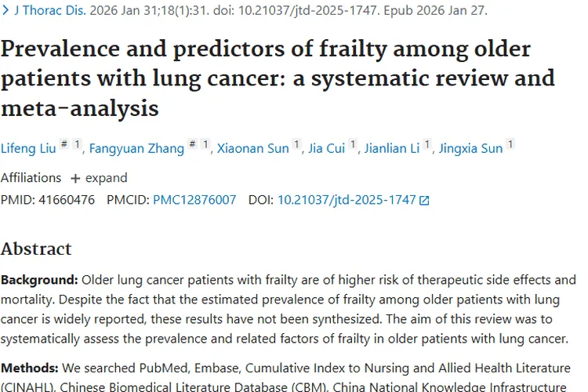Open the PMC12876007 full-text link
This screenshot has height=392, width=588.
[x=194, y=200]
